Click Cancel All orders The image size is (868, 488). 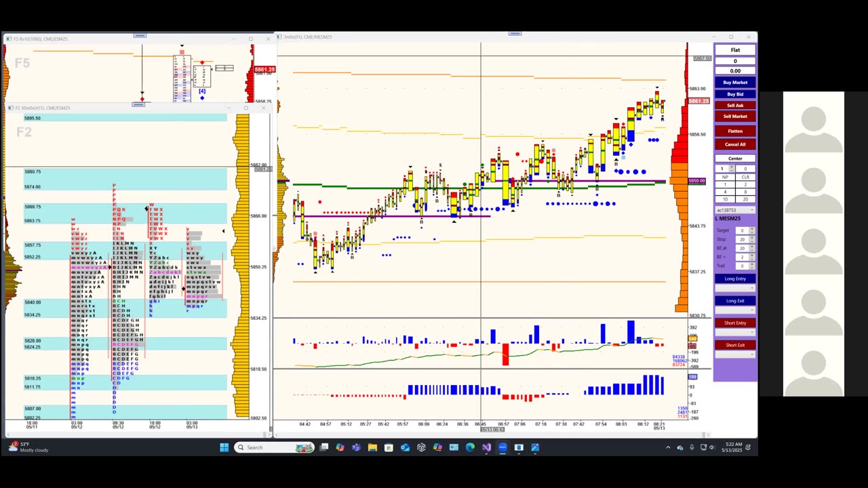[735, 144]
